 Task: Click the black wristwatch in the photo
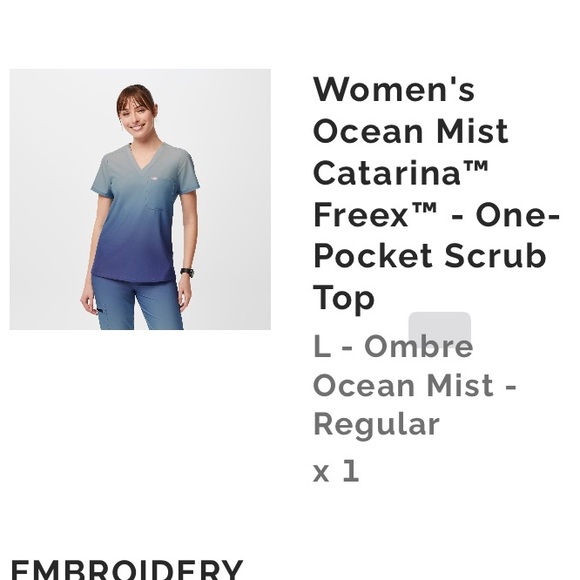tap(187, 272)
